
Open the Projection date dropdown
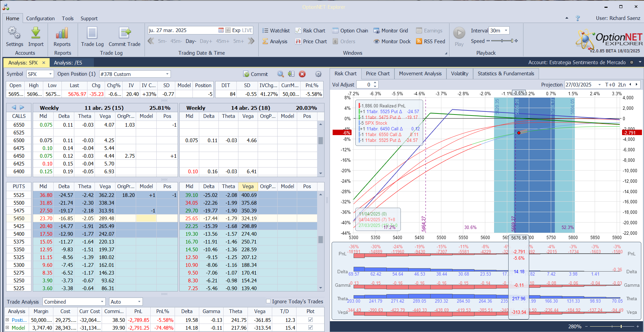coord(599,85)
